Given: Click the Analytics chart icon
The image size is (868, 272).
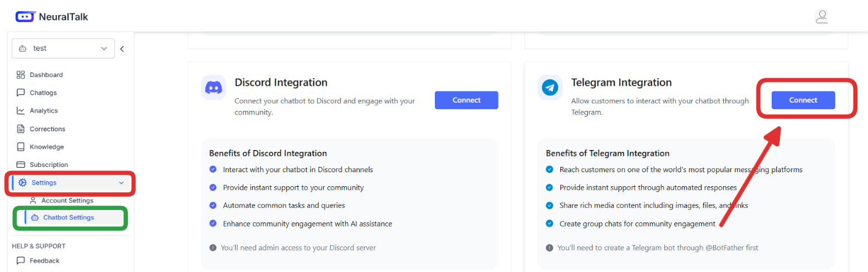Looking at the screenshot, I should [x=21, y=110].
